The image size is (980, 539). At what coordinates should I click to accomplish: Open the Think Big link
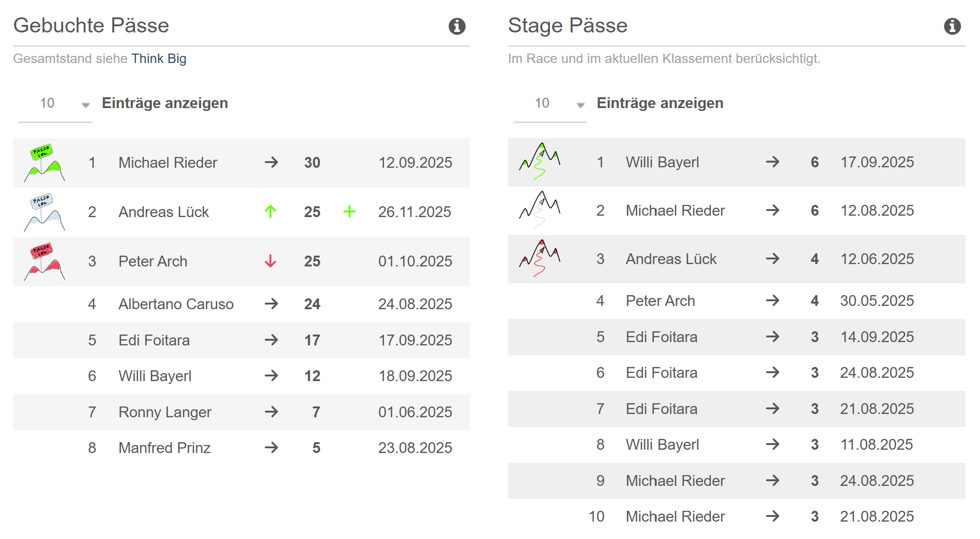[x=159, y=59]
